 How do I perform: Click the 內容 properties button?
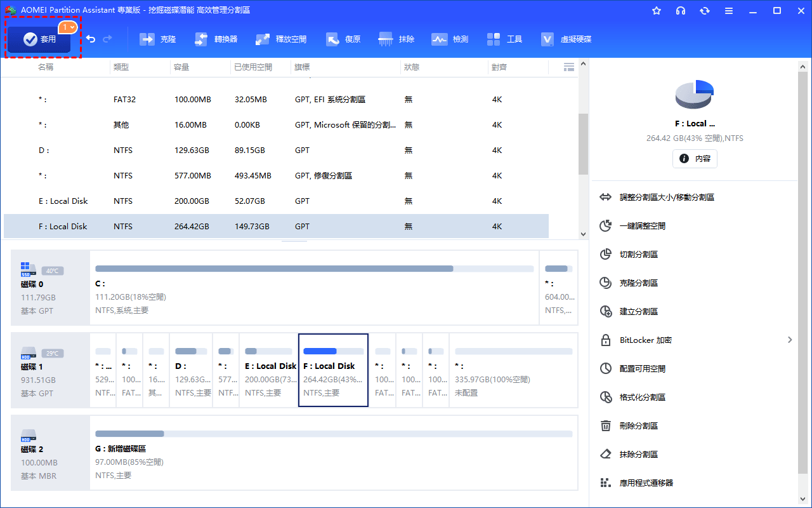(695, 159)
